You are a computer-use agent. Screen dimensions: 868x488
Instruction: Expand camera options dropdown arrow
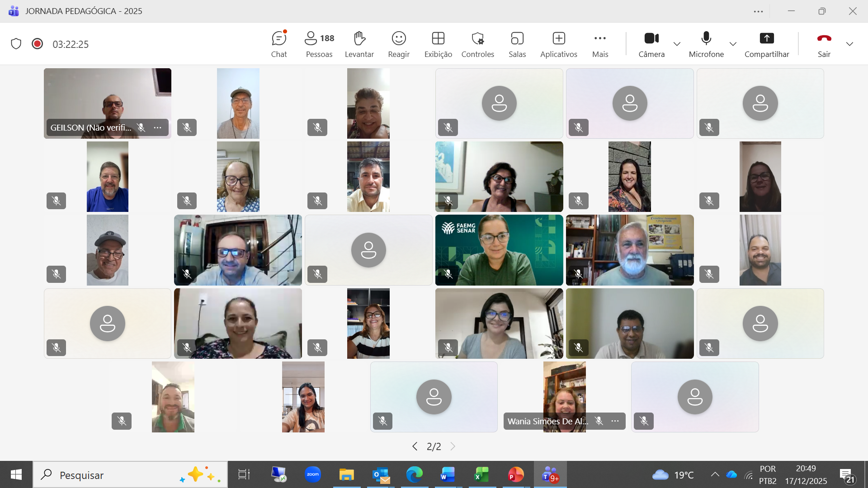(x=677, y=44)
